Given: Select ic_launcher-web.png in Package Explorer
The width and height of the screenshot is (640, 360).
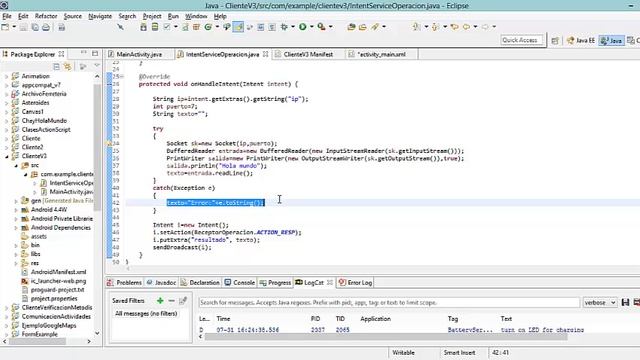Looking at the screenshot, I should (x=58, y=281).
